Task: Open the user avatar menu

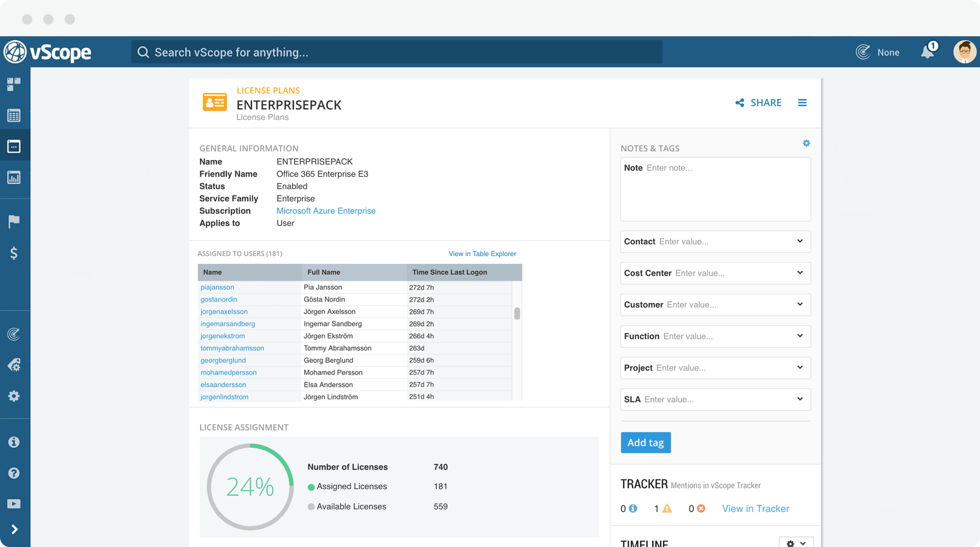Action: pos(965,52)
